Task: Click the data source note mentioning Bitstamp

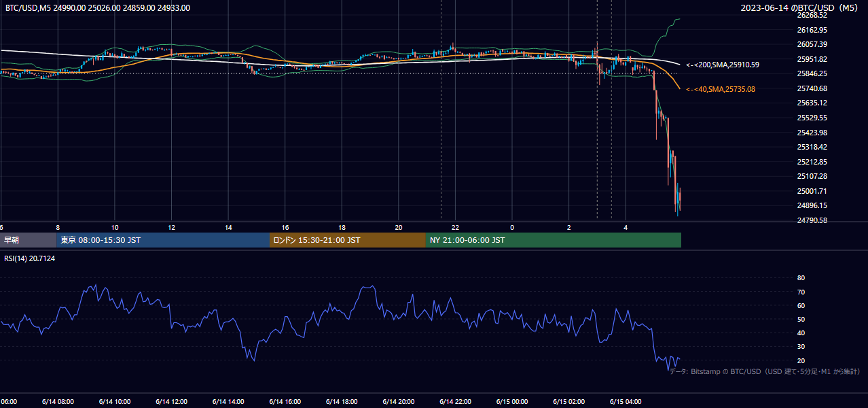Action: pos(765,371)
